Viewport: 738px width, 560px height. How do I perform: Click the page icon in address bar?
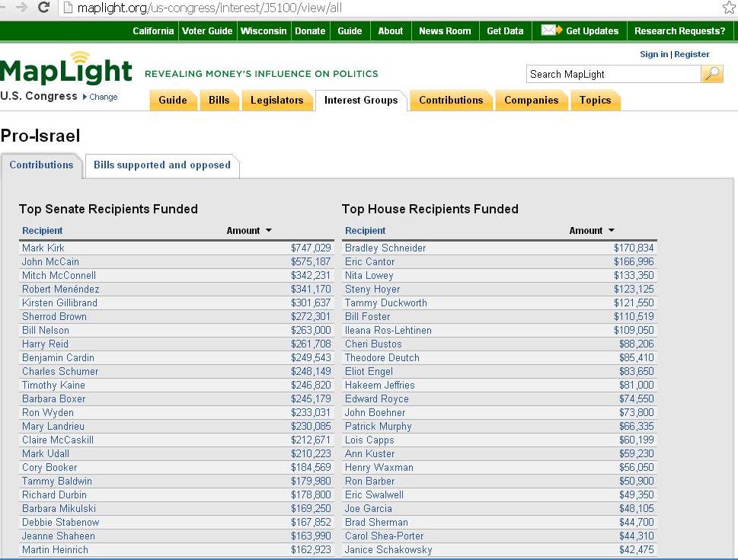click(68, 8)
